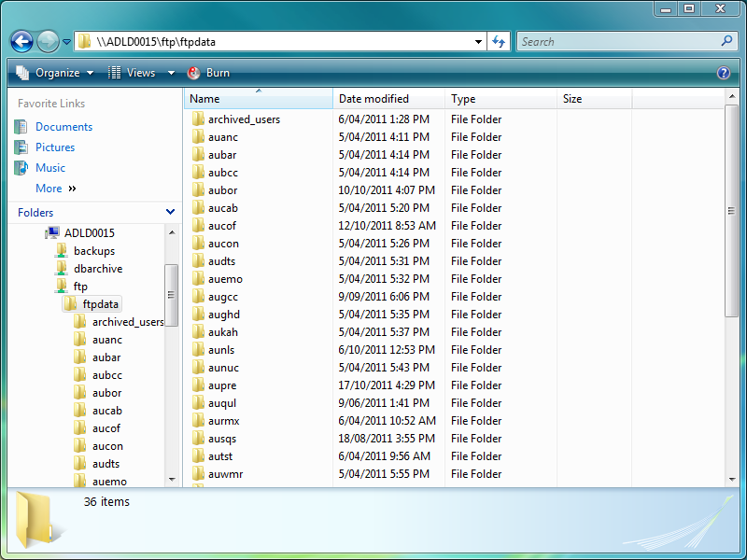Open the Music favorite link
The width and height of the screenshot is (747, 560).
pos(51,167)
